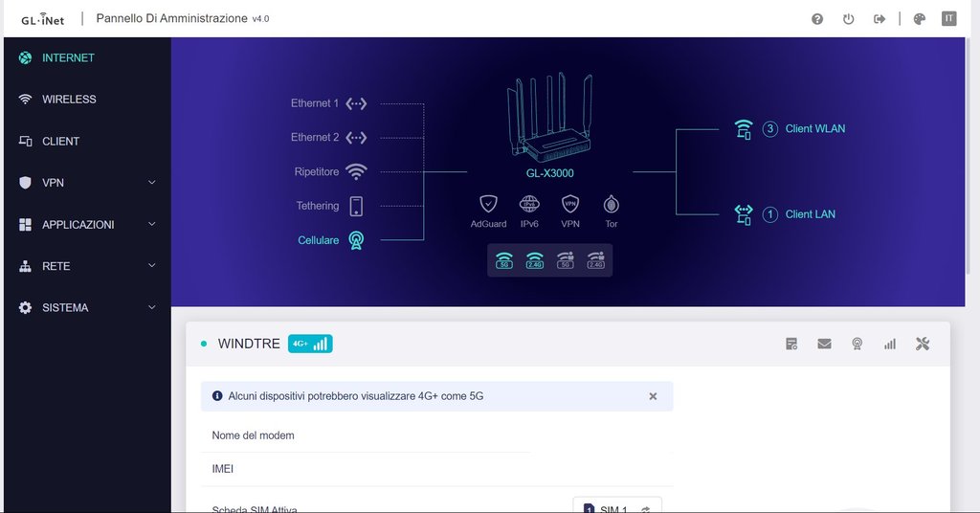Click the GL-X3000 router image
Image resolution: width=980 pixels, height=513 pixels.
click(x=549, y=116)
